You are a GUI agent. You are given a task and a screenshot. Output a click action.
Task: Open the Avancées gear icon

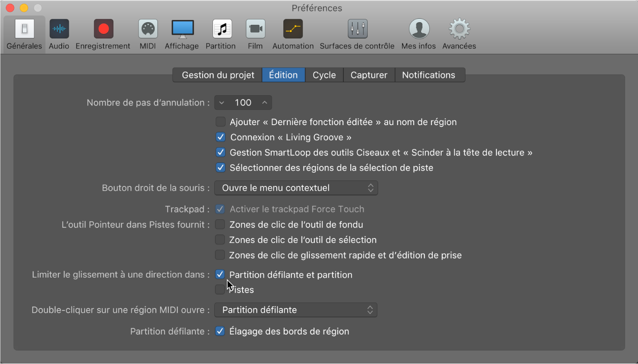click(x=459, y=30)
